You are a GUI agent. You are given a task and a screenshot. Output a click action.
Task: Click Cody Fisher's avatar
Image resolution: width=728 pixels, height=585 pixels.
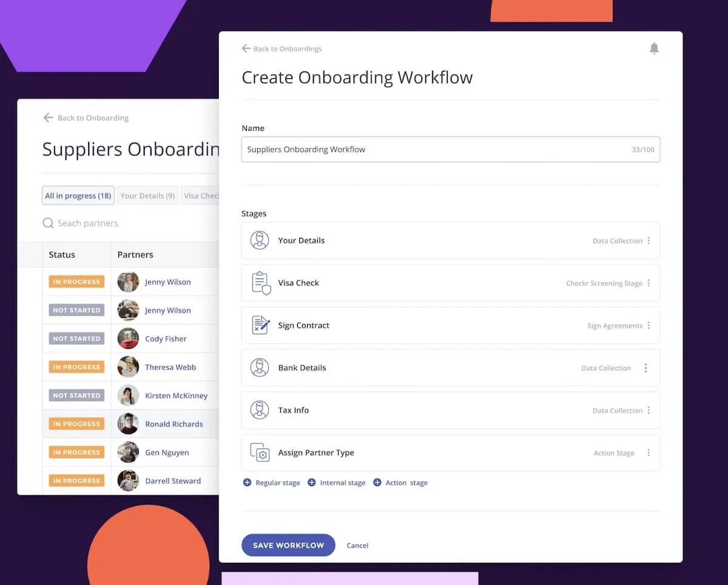(128, 339)
